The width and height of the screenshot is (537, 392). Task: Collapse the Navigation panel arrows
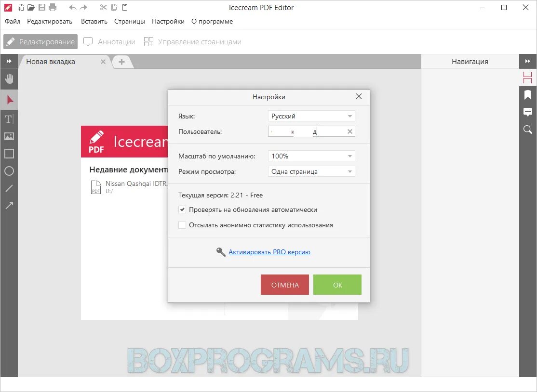point(528,61)
